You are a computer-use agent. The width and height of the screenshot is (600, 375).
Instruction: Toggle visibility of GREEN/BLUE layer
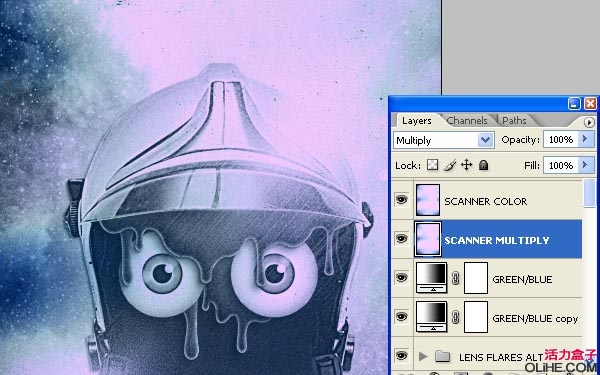coord(401,277)
